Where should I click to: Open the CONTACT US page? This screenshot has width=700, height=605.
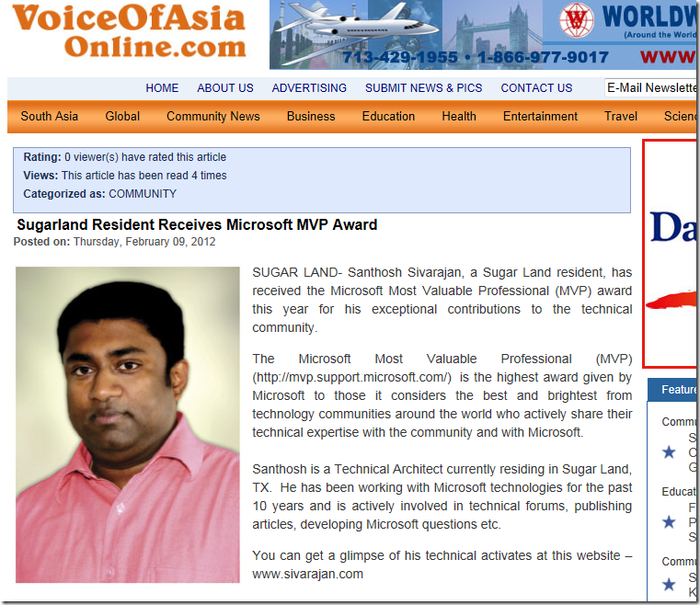click(x=536, y=88)
